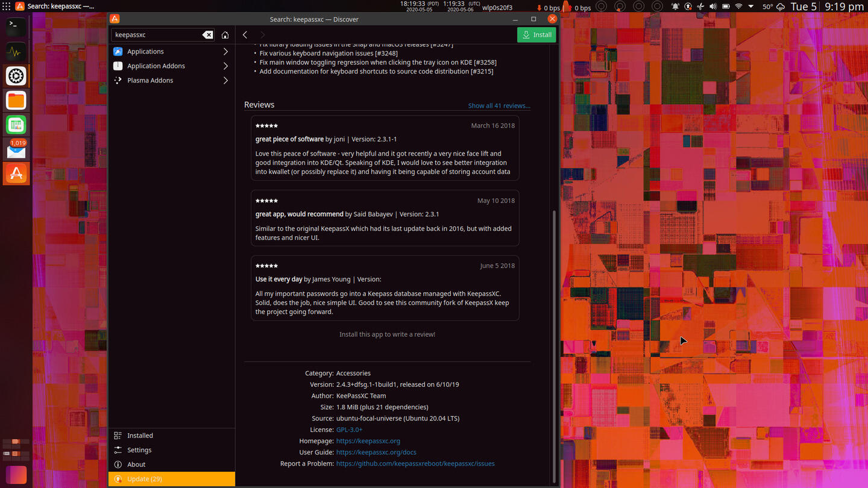This screenshot has width=868, height=488.
Task: Open the keepassxc.org/docs user guide
Action: click(376, 452)
